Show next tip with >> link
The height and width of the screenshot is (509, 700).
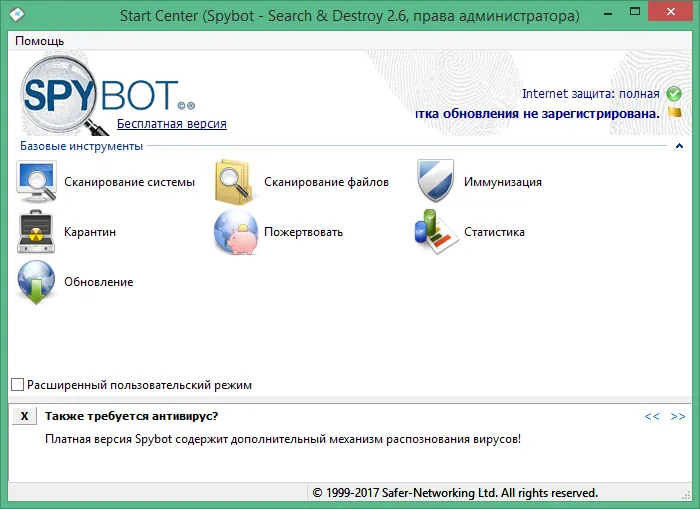[678, 416]
